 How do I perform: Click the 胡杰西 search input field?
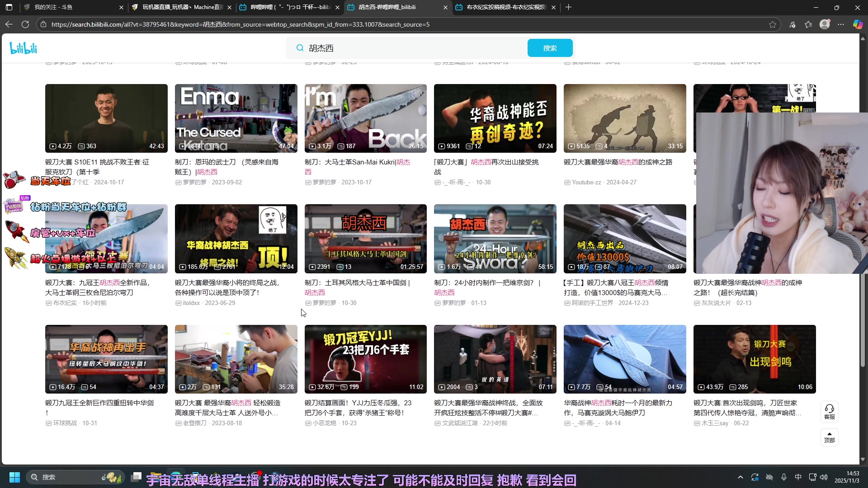click(407, 48)
